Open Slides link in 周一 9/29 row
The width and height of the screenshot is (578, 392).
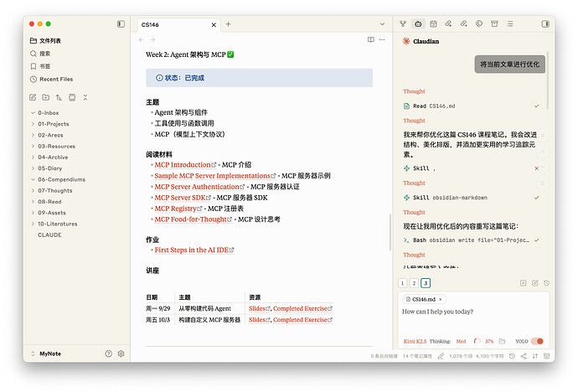pyautogui.click(x=259, y=308)
